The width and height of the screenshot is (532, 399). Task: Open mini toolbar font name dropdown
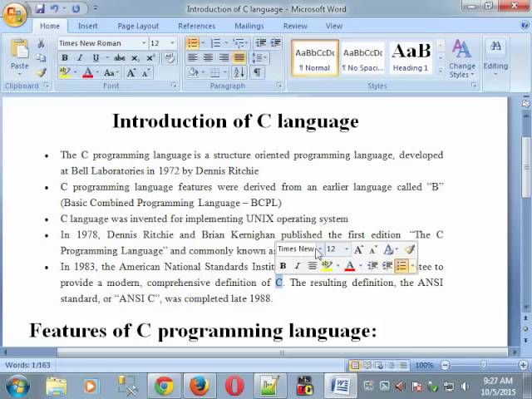pyautogui.click(x=321, y=249)
